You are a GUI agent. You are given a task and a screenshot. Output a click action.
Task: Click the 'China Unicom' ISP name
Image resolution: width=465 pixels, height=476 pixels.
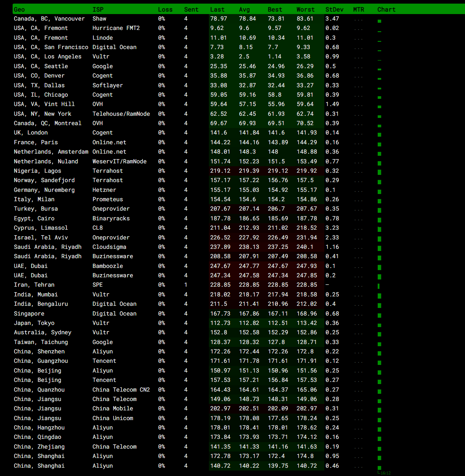coord(113,418)
